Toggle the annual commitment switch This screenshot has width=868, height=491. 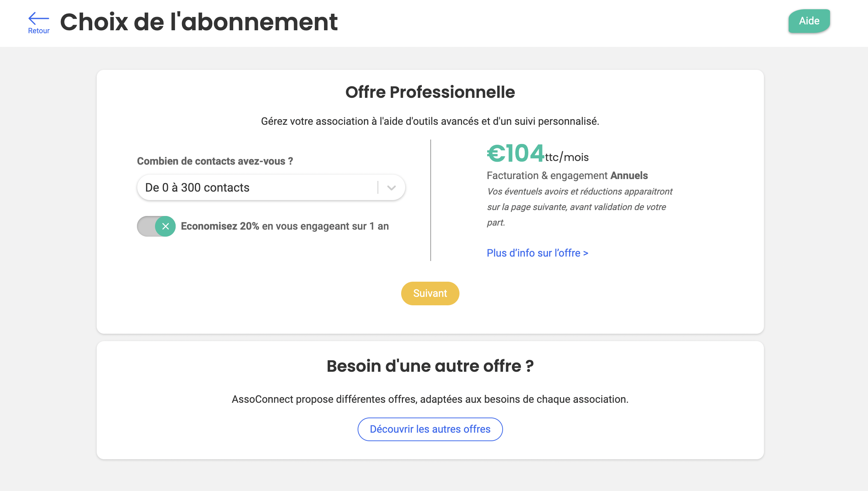point(156,226)
